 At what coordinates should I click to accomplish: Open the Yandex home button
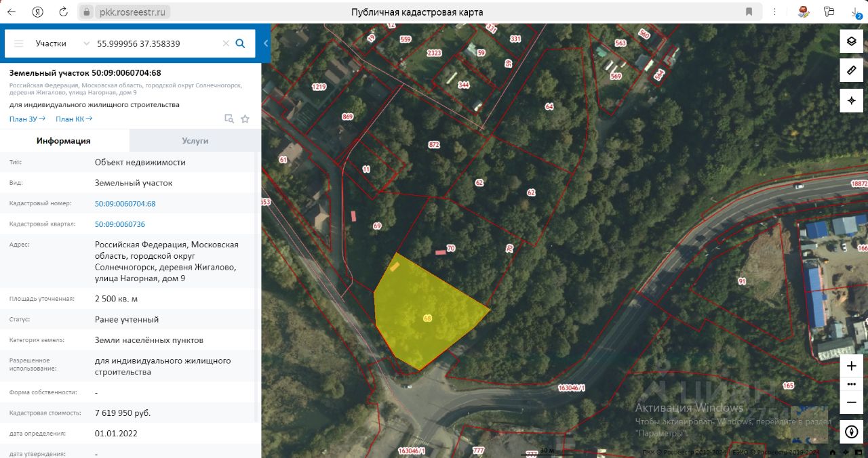tap(38, 12)
